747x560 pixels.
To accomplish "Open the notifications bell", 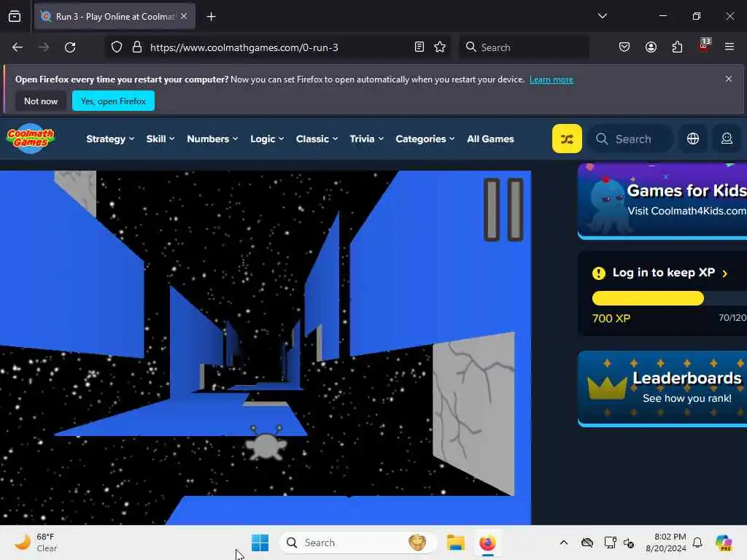I will click(697, 542).
